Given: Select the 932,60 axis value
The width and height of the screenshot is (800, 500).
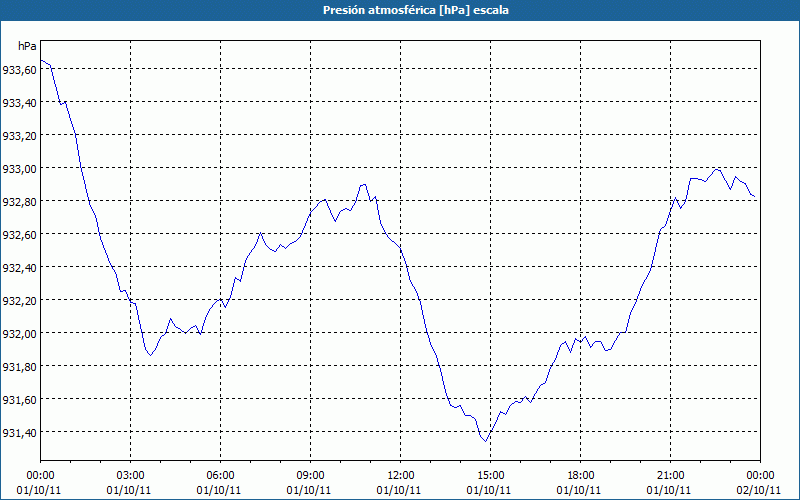Looking at the screenshot, I should click(x=19, y=234).
